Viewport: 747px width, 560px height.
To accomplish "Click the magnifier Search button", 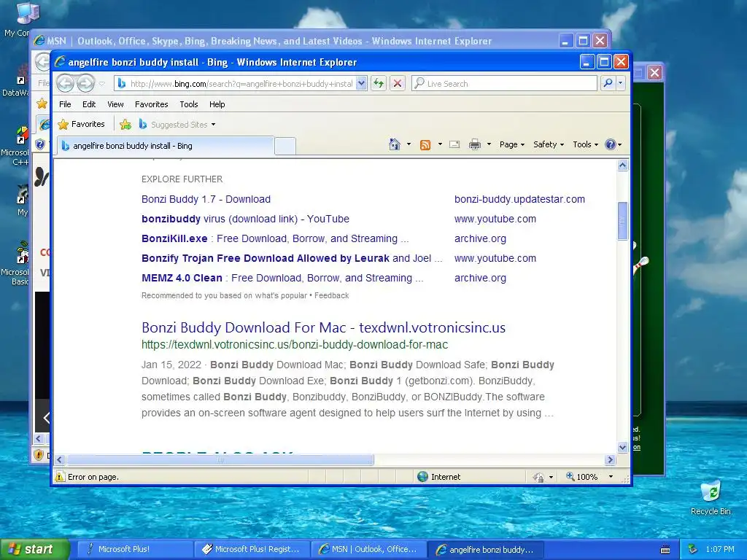I will [608, 83].
